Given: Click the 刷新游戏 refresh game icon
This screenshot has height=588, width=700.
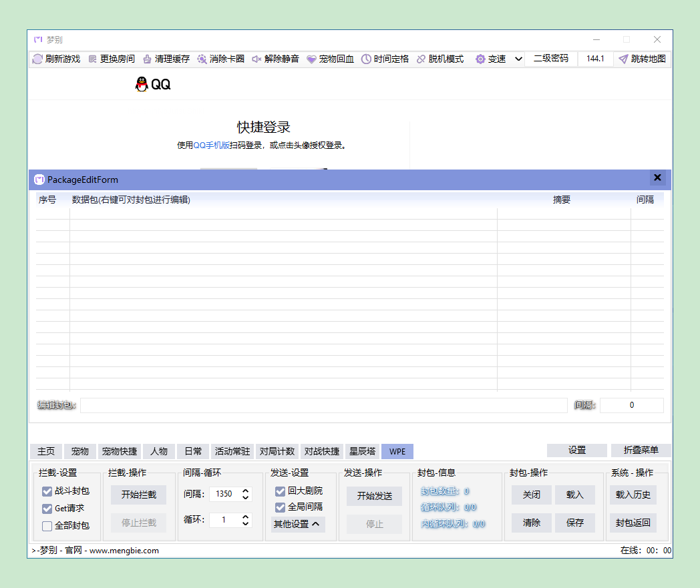Looking at the screenshot, I should [x=38, y=59].
